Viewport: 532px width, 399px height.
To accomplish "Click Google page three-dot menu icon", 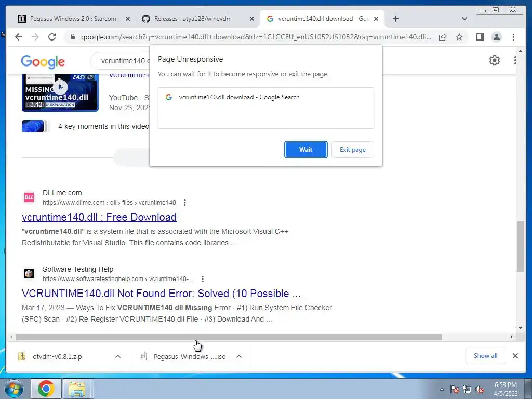I will click(x=515, y=60).
